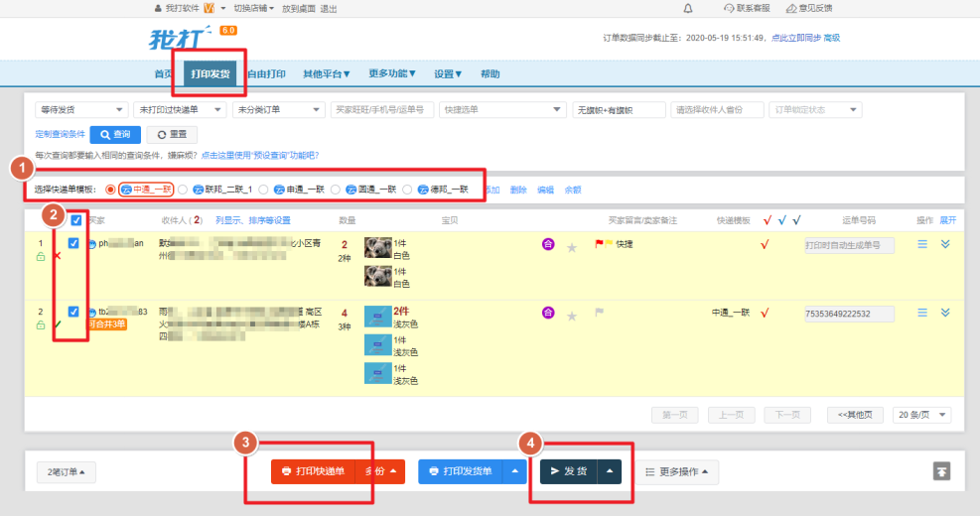The height and width of the screenshot is (516, 980).
Task: Click the first koala product thumbnail in row 1
Action: tap(377, 248)
